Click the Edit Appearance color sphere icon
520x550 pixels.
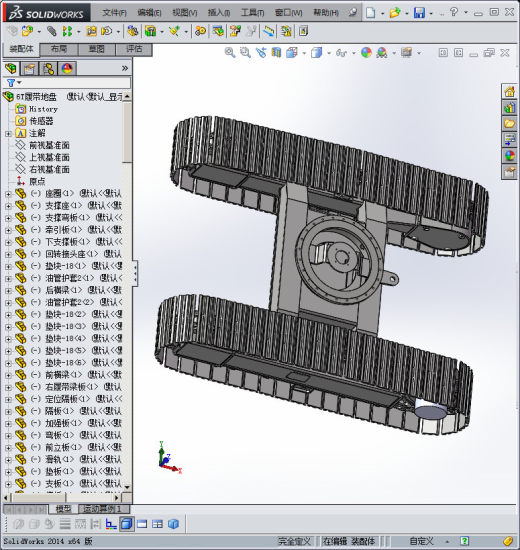click(x=366, y=53)
